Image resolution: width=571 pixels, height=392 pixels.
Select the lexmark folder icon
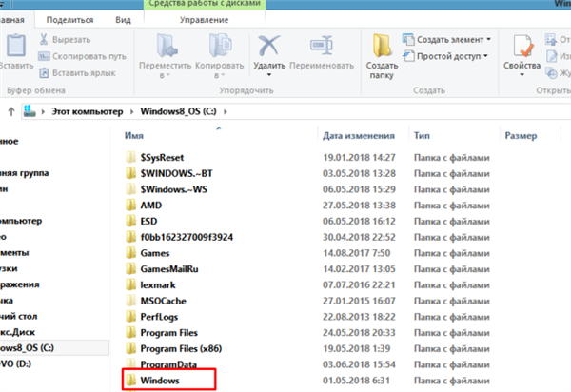130,284
